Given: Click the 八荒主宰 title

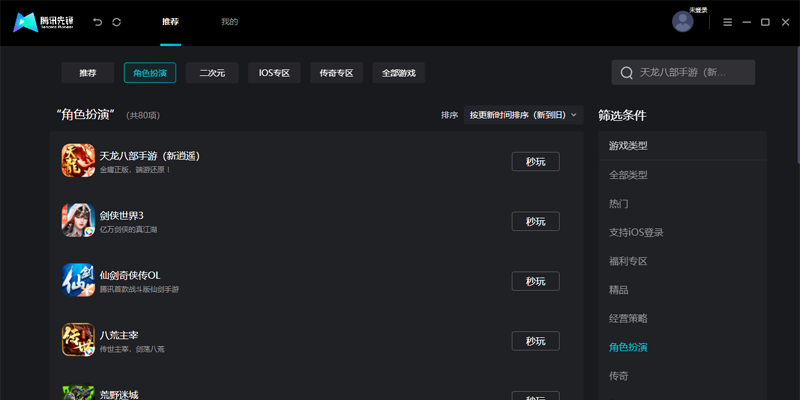Looking at the screenshot, I should (119, 335).
